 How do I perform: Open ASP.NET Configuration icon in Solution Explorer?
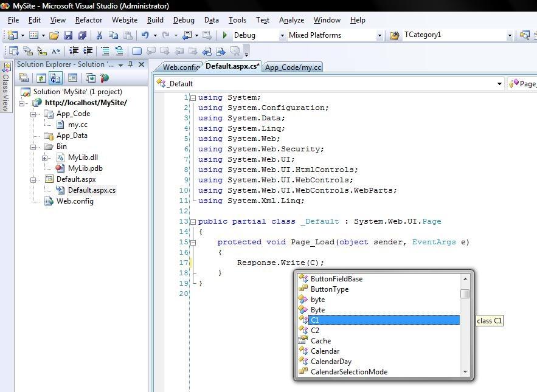tap(105, 78)
